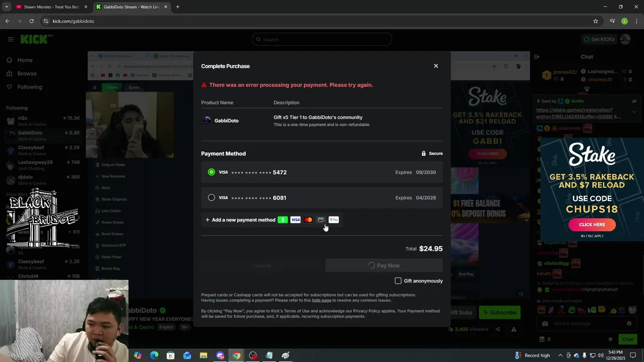
Task: Open the emoji picker in chat
Action: point(629,323)
